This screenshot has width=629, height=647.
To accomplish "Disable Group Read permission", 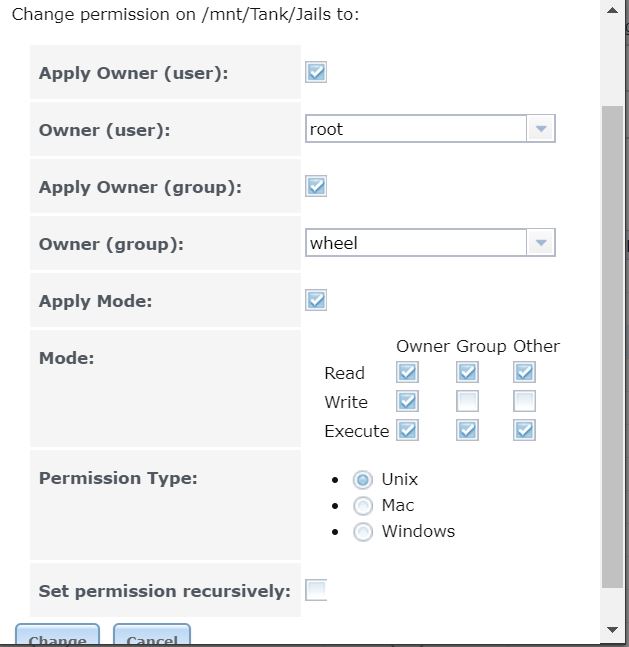I will coord(467,373).
